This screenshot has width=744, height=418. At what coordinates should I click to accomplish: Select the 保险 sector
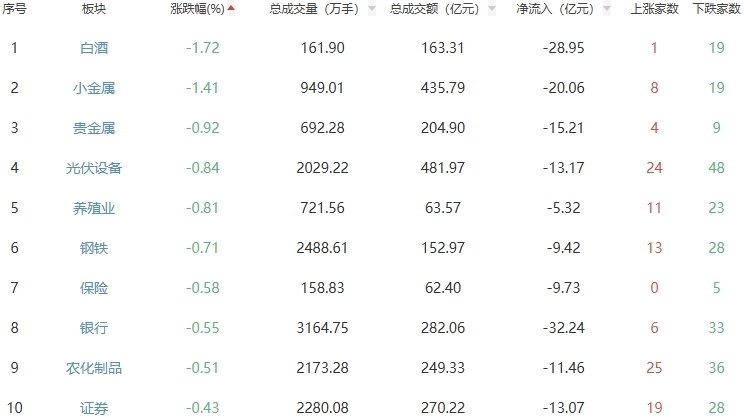(x=95, y=288)
